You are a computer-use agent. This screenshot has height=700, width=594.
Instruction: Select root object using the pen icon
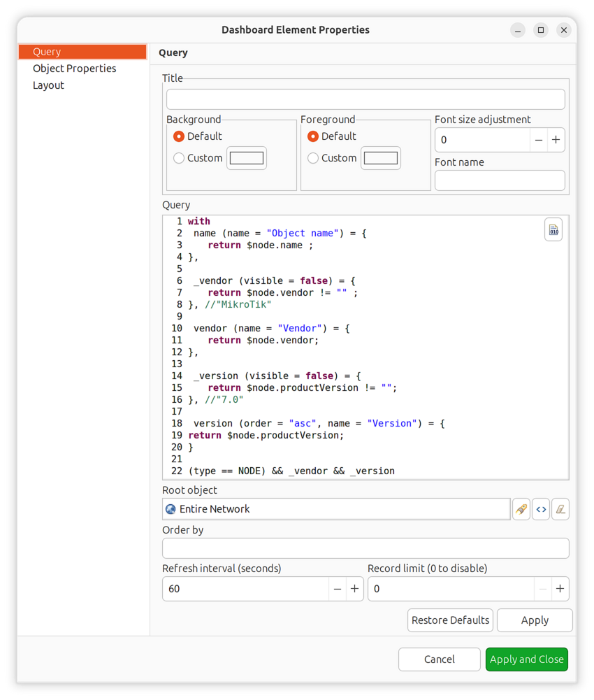(x=521, y=509)
